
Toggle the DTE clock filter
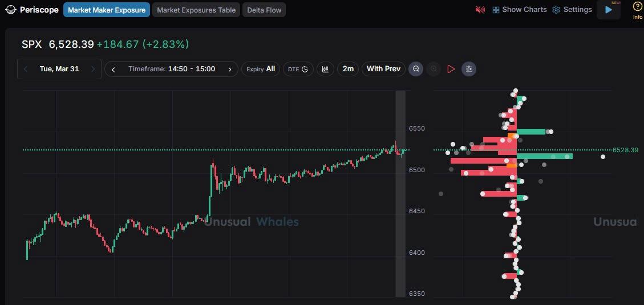tap(298, 69)
